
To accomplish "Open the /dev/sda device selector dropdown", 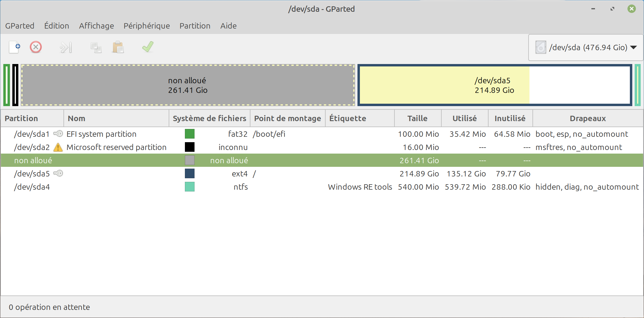I will [x=586, y=47].
